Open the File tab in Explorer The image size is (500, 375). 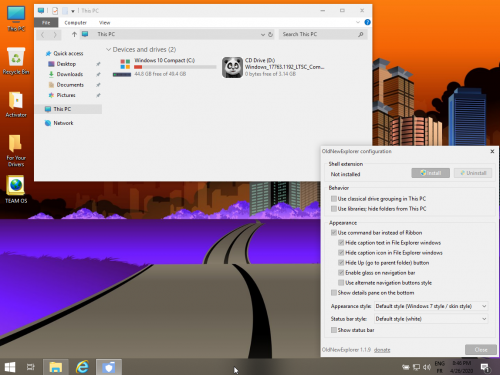[x=46, y=23]
